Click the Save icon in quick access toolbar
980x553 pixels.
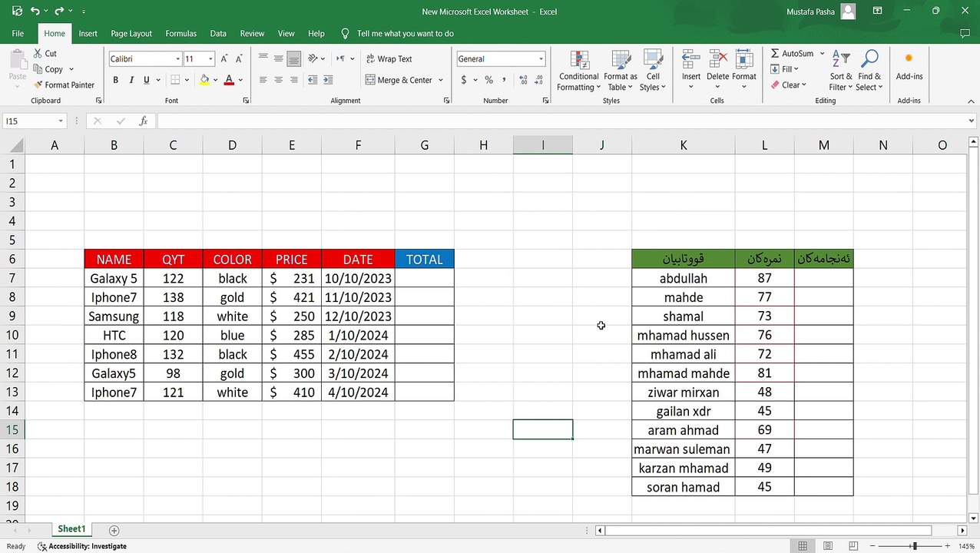point(18,12)
